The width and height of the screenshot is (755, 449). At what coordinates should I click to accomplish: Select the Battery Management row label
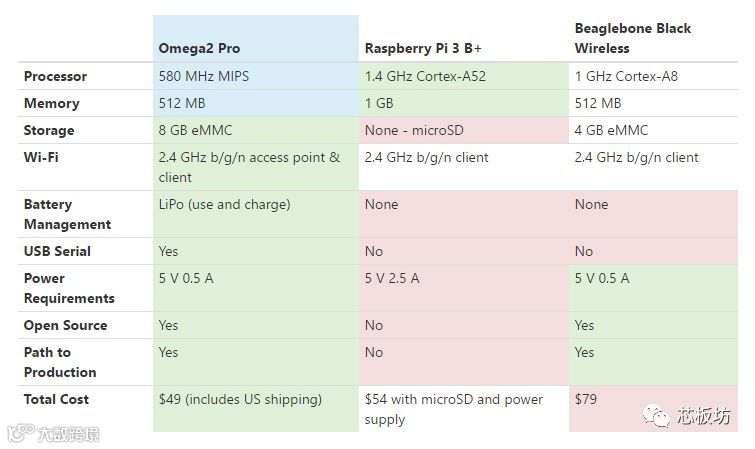[x=67, y=214]
